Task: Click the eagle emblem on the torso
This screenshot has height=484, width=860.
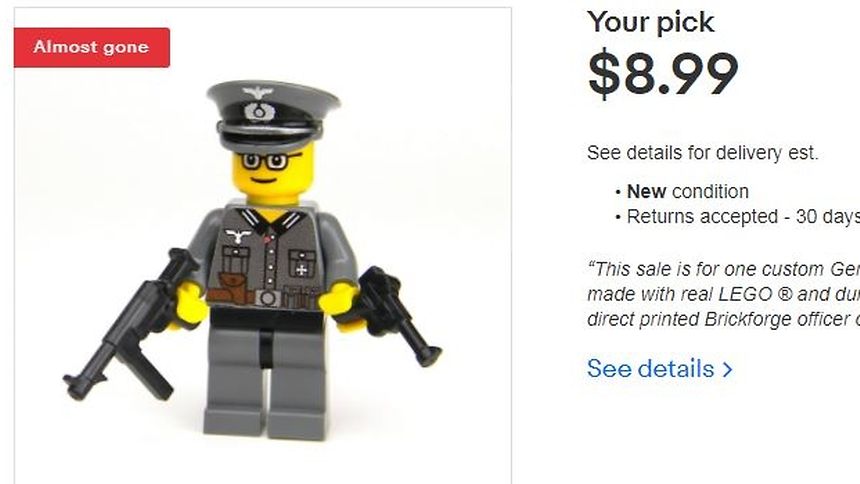Action: [x=239, y=236]
